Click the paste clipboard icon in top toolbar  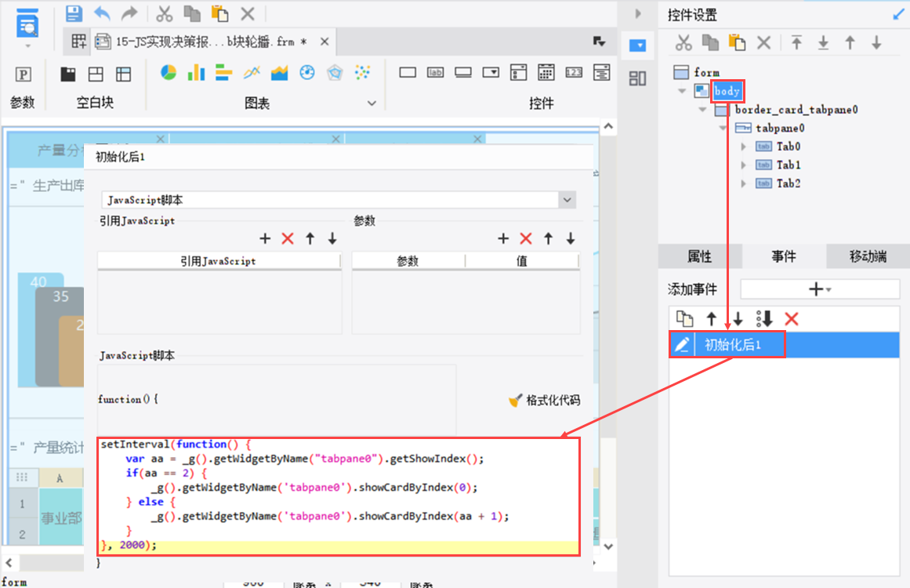click(219, 13)
